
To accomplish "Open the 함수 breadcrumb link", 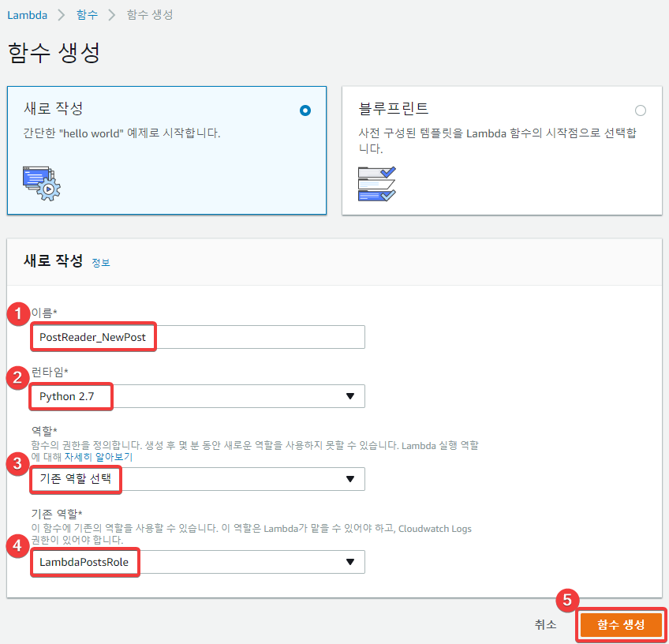I will [x=87, y=15].
